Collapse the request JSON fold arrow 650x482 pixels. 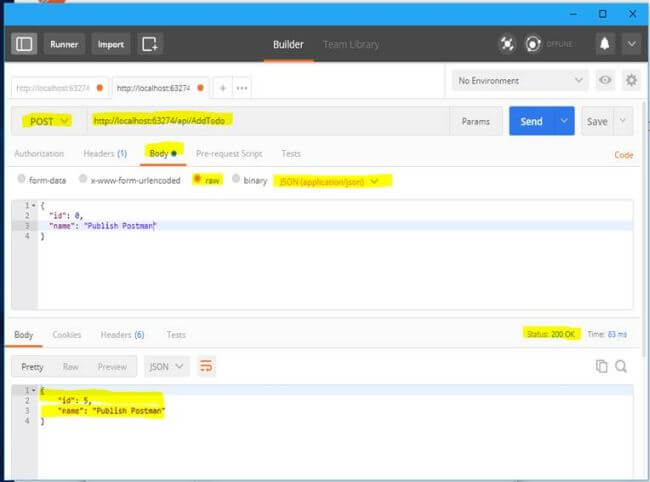(34, 205)
